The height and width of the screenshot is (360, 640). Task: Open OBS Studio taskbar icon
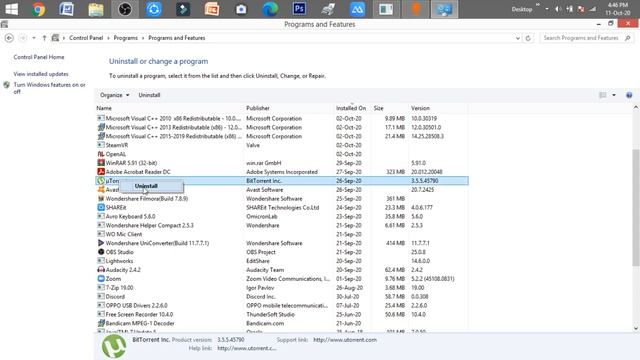click(x=125, y=9)
